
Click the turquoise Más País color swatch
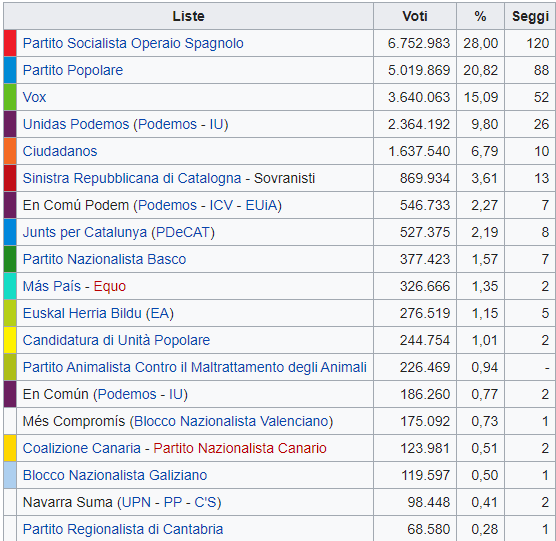coord(10,286)
